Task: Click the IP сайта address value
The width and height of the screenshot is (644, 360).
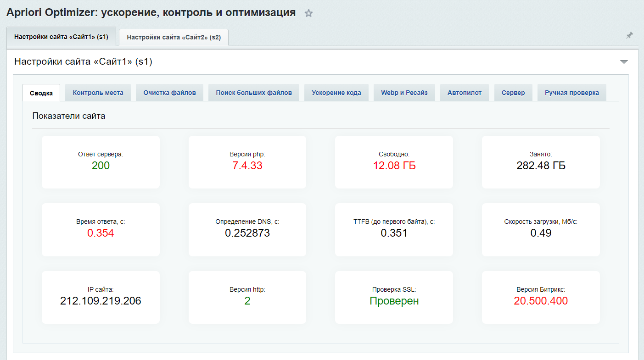Action: click(101, 301)
